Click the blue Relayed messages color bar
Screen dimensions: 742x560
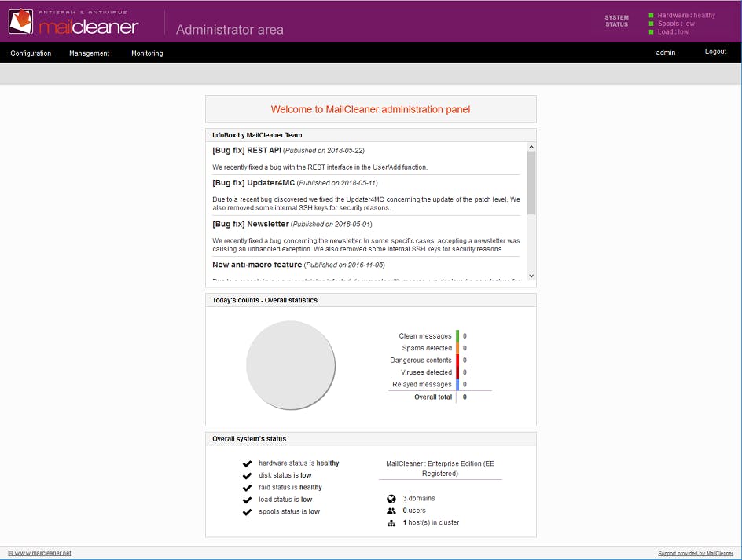[457, 385]
